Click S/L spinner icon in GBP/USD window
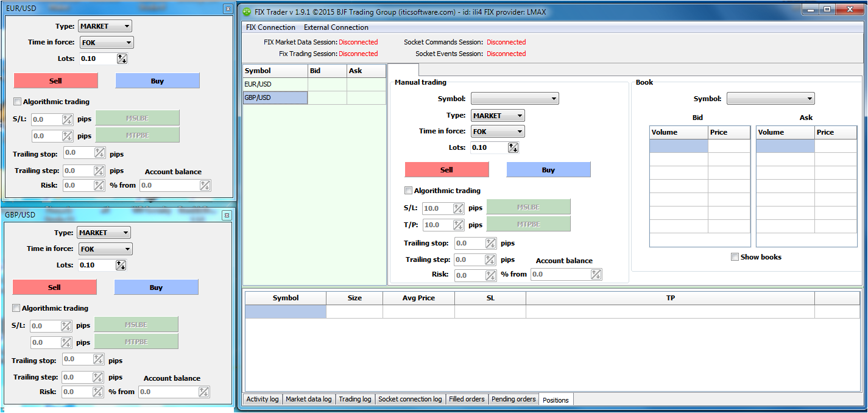Screen dimensions: 868x413 tap(66, 326)
